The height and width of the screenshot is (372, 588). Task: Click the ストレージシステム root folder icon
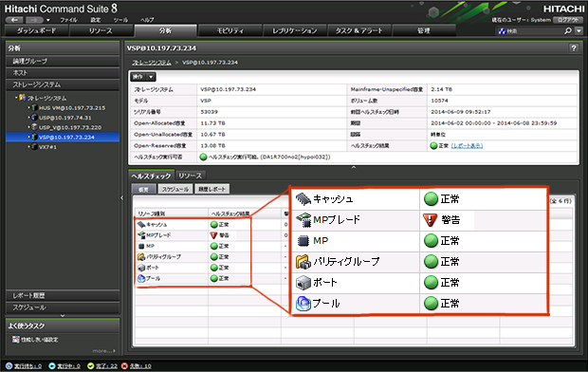point(23,98)
